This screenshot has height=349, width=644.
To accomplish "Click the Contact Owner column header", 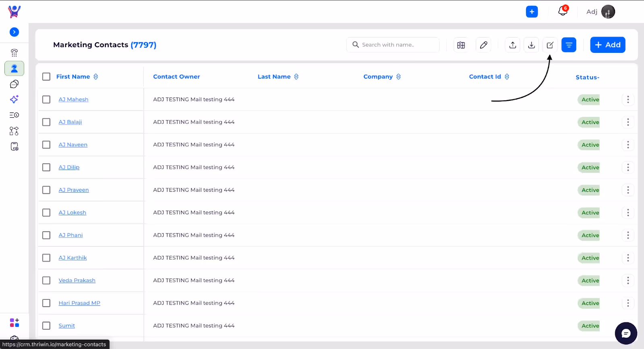I will point(176,77).
